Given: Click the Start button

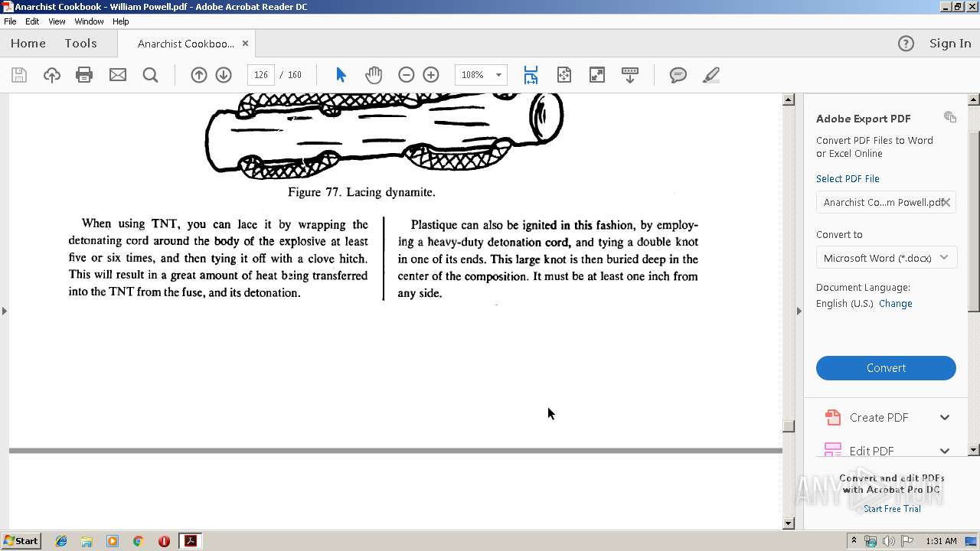Looking at the screenshot, I should click(x=21, y=541).
